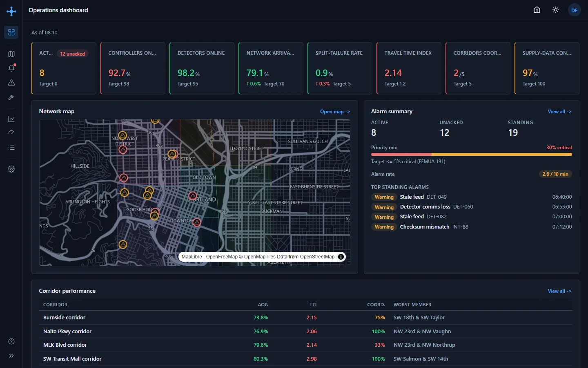588x368 pixels.
Task: Open the Controllers Online KPI card
Action: coord(133,68)
